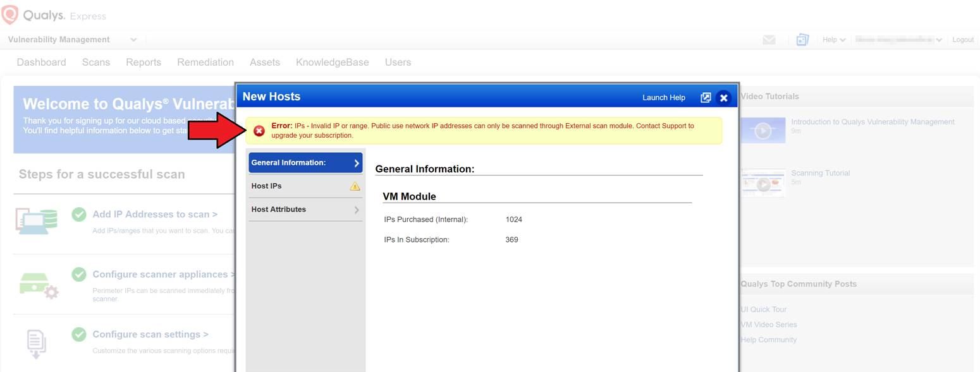
Task: Click the red error icon in the message
Action: (259, 130)
